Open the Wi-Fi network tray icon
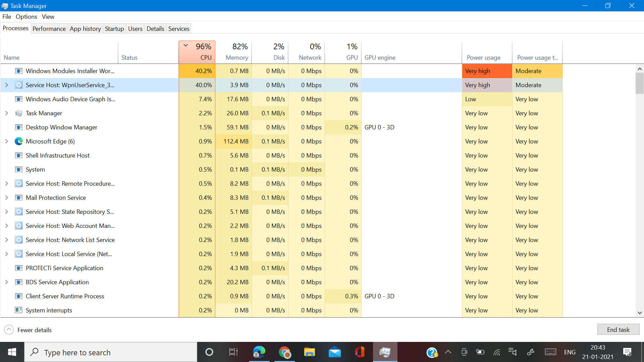Viewport: 644px width, 362px height. coord(497,352)
